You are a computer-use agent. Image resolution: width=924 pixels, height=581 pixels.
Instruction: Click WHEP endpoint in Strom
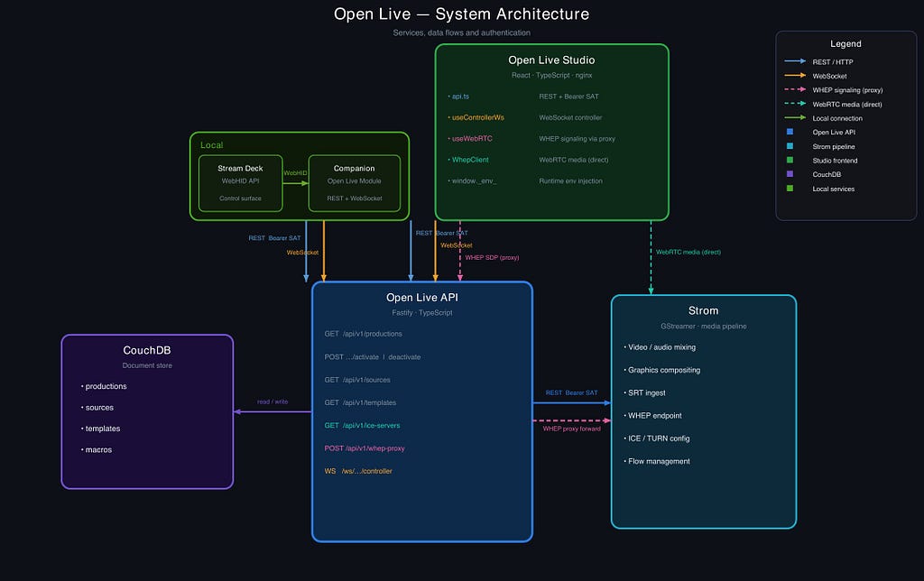(x=653, y=416)
